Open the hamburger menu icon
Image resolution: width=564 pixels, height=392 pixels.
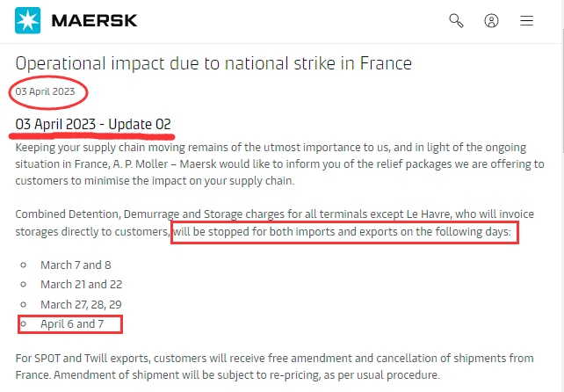526,20
